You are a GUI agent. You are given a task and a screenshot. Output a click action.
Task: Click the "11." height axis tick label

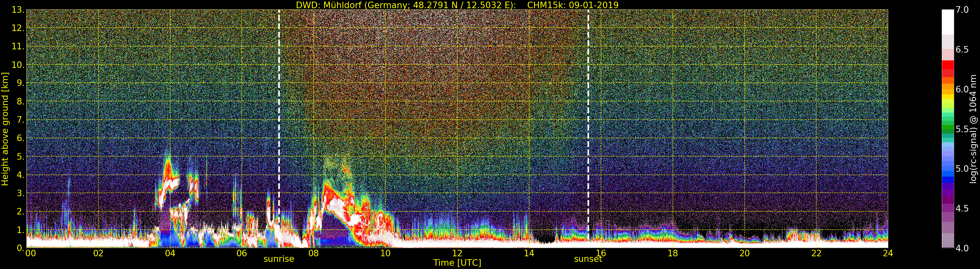pyautogui.click(x=18, y=46)
